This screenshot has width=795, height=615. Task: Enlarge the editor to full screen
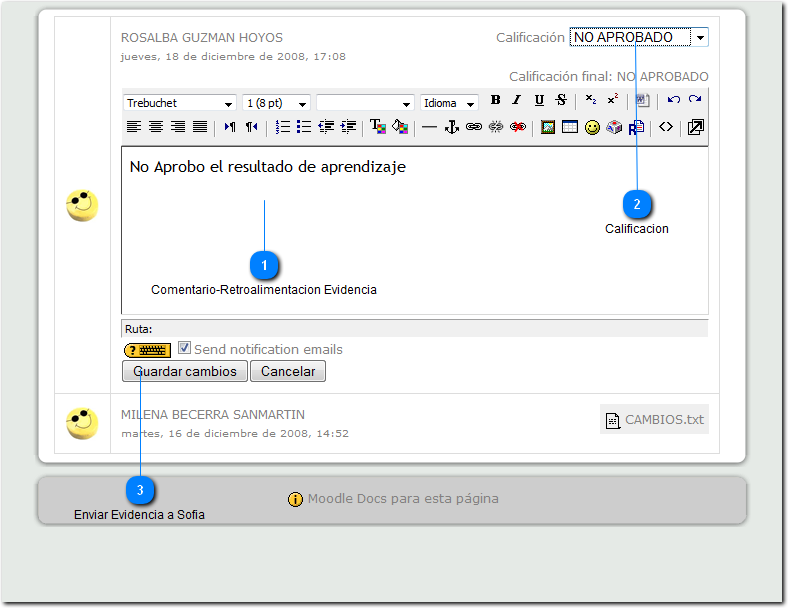coord(695,127)
